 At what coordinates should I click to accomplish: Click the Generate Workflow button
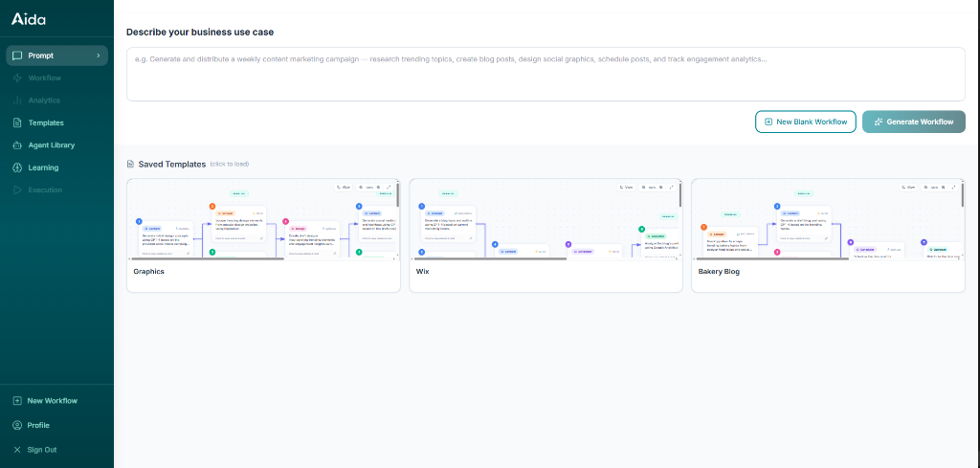click(914, 122)
